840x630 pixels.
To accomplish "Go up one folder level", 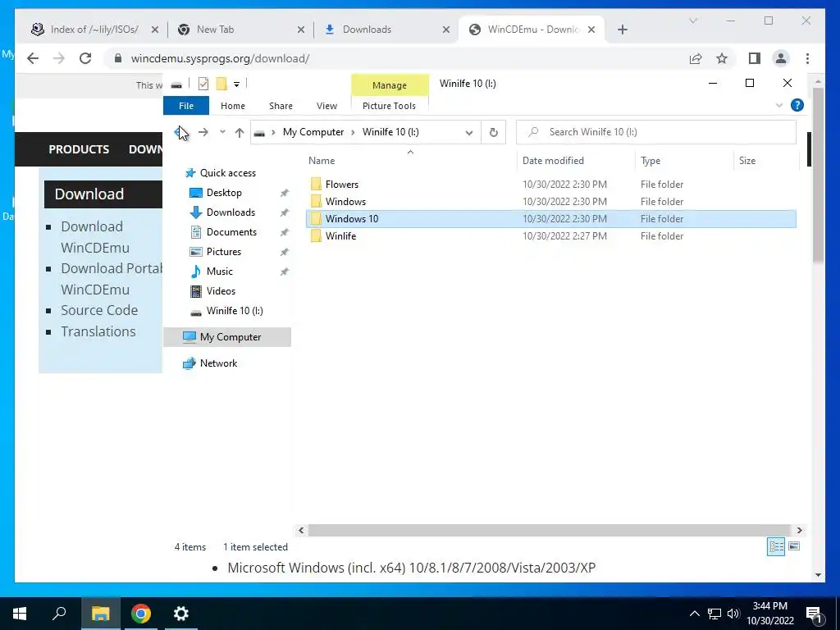I will coord(240,132).
